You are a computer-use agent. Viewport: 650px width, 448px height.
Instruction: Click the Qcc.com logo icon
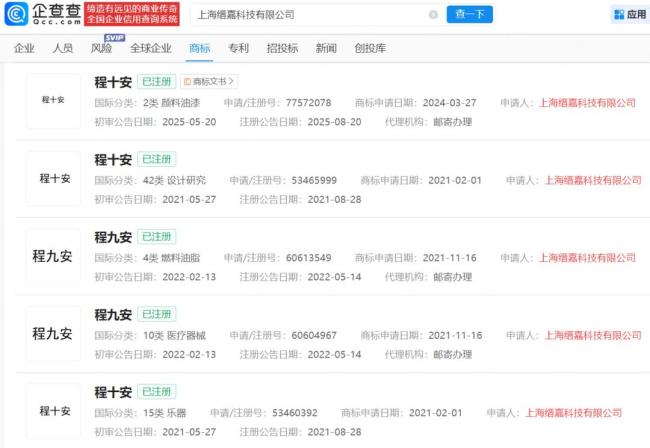[x=16, y=14]
